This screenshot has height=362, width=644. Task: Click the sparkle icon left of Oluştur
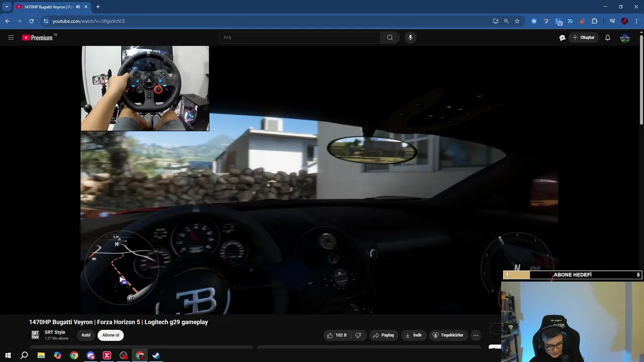[562, 37]
